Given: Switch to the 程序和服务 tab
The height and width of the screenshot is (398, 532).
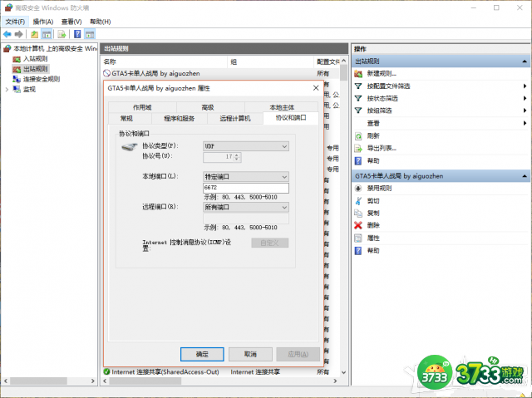Looking at the screenshot, I should click(x=180, y=118).
